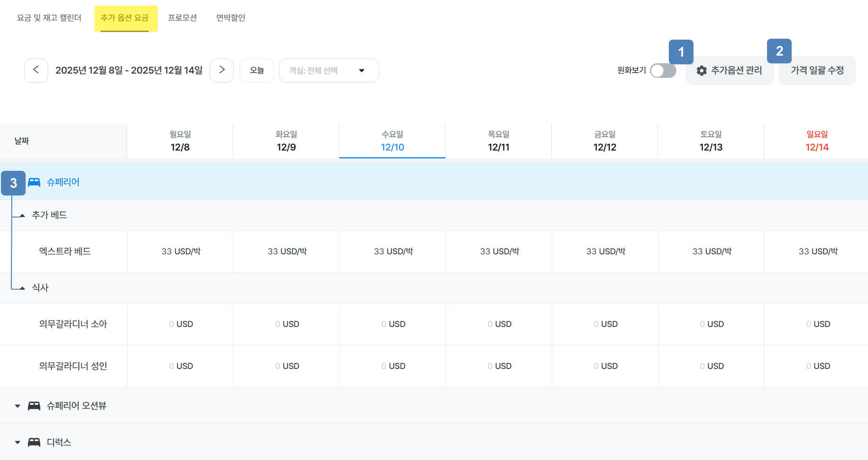Click bed icon beside 슈페리어 오션뷰

click(x=34, y=406)
